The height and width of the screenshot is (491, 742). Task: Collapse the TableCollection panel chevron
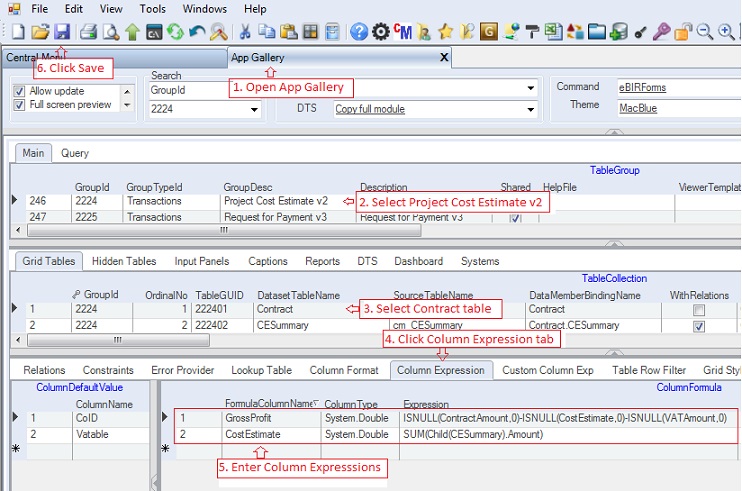(614, 353)
